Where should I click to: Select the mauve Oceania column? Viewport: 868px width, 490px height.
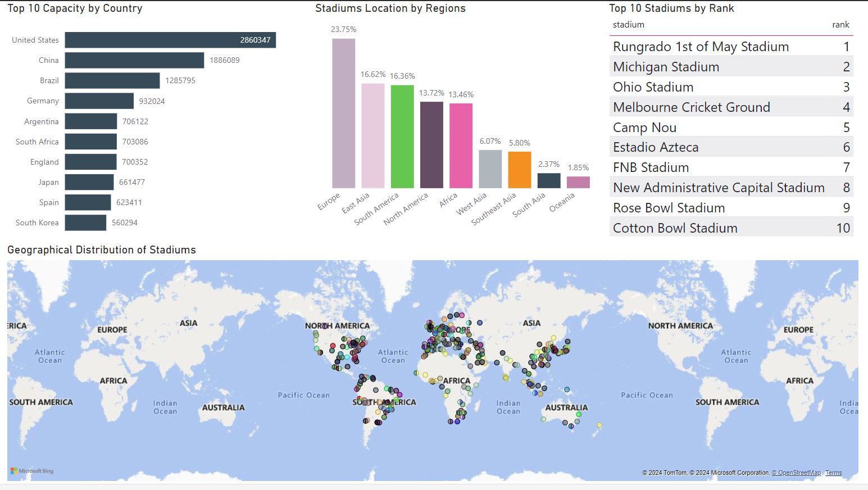pyautogui.click(x=578, y=182)
